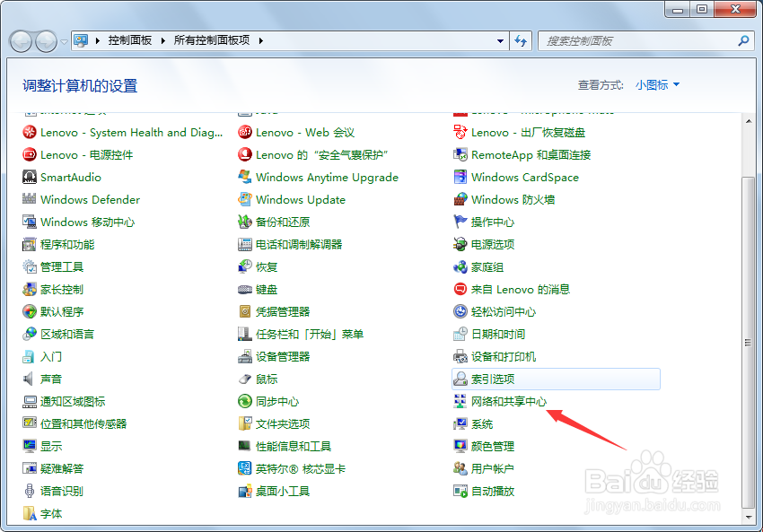The width and height of the screenshot is (763, 532).
Task: Open 轻松访问中心 link
Action: 504,311
